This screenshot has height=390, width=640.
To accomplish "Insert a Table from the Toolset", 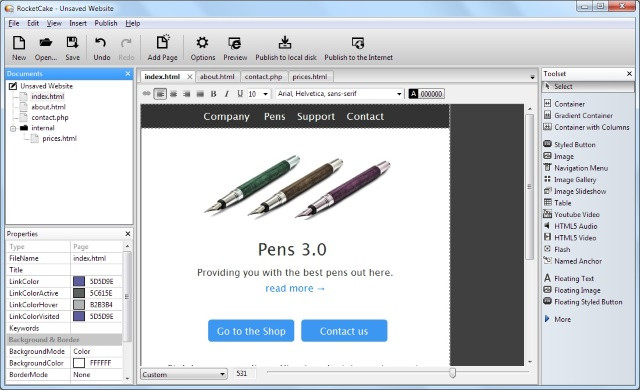I will click(x=558, y=203).
